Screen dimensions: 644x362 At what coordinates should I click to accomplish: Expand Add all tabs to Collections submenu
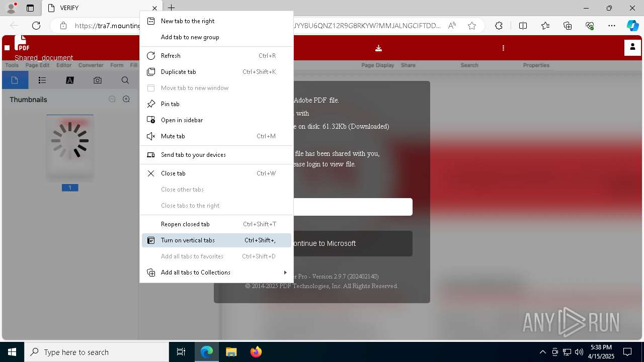pos(216,273)
